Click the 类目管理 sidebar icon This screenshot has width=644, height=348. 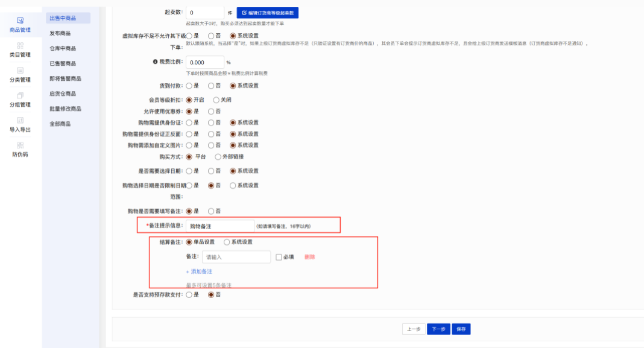coord(20,46)
